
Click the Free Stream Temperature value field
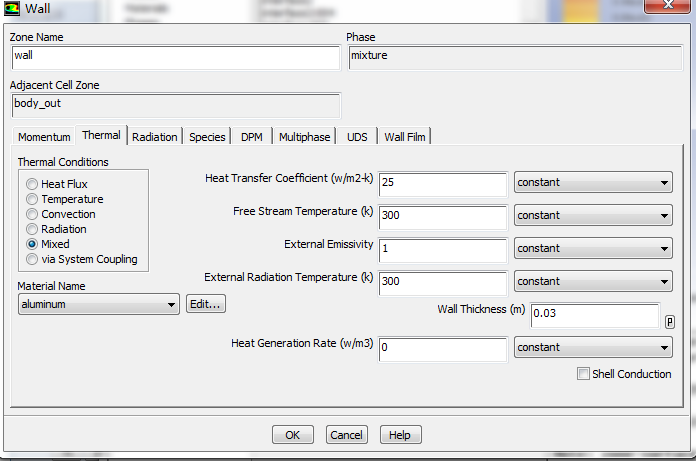pos(443,217)
